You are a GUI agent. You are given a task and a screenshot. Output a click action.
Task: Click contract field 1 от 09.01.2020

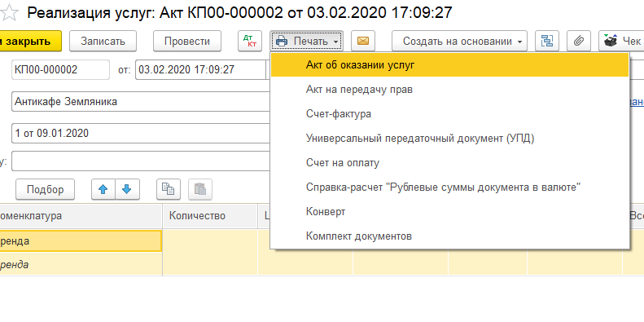[141, 133]
